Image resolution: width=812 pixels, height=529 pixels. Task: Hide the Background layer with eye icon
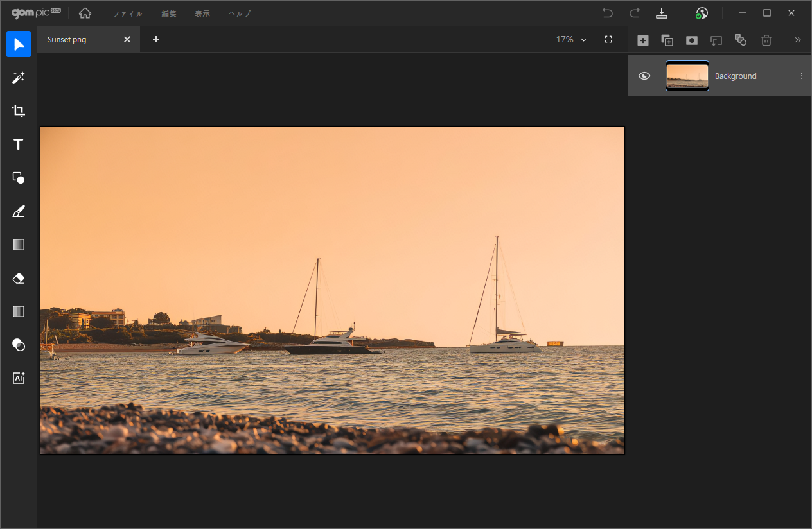coord(644,76)
